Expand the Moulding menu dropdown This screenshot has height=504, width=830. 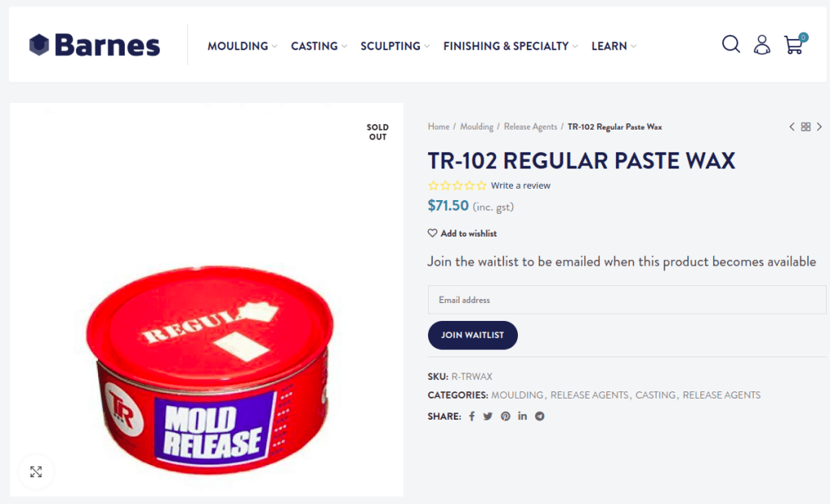242,46
